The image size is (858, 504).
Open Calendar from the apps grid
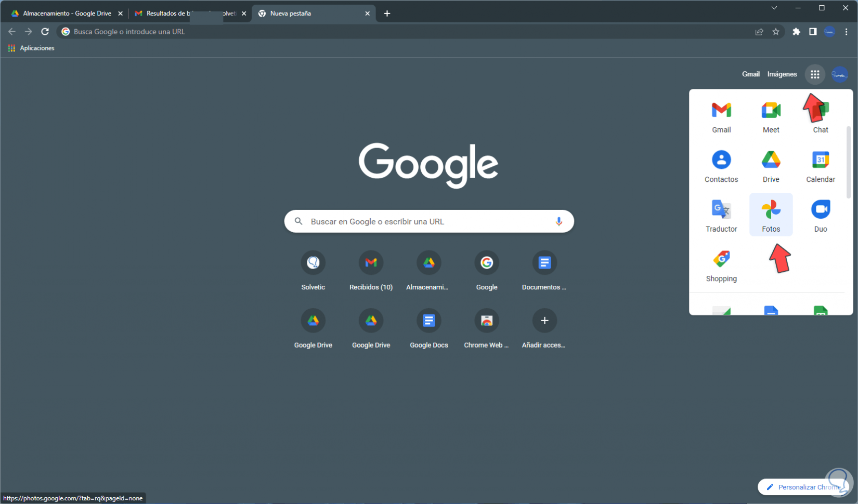(x=821, y=167)
